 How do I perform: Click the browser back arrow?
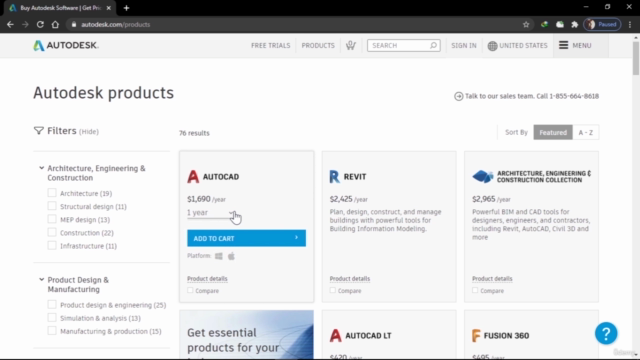10,24
